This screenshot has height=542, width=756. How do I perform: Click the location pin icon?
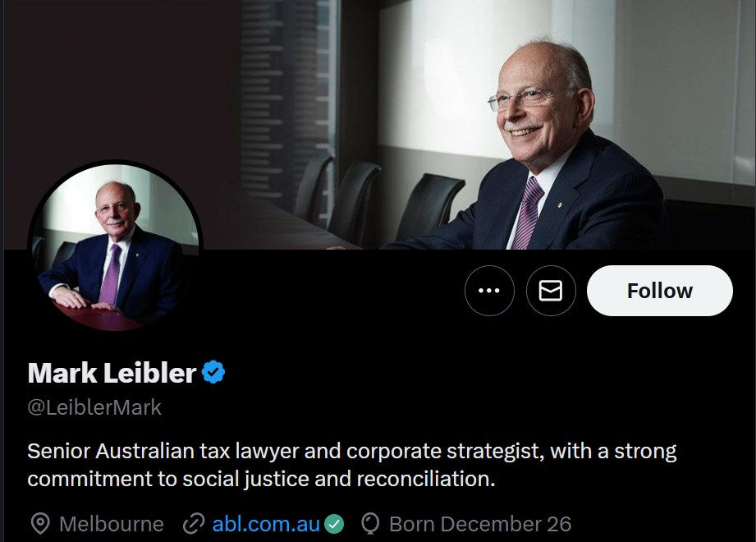click(39, 524)
